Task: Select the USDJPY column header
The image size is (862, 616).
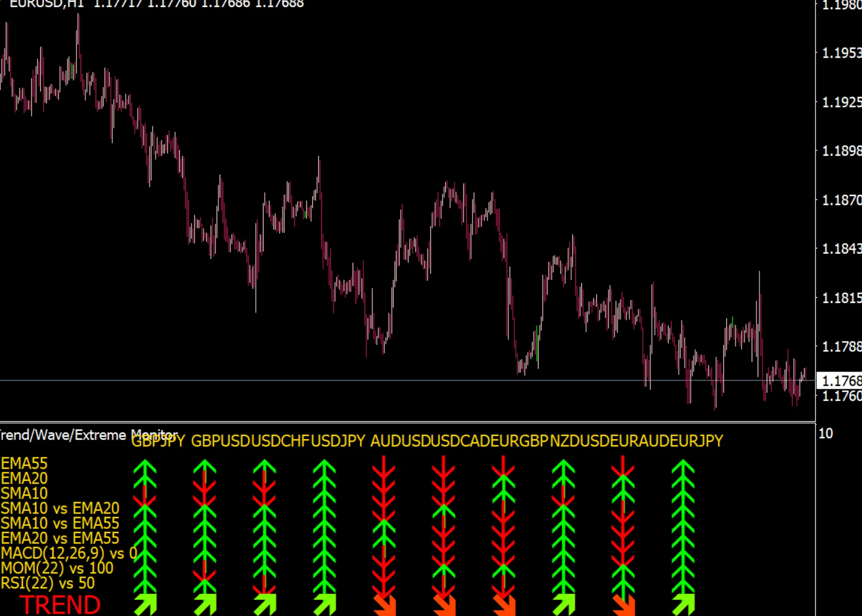Action: pos(338,441)
